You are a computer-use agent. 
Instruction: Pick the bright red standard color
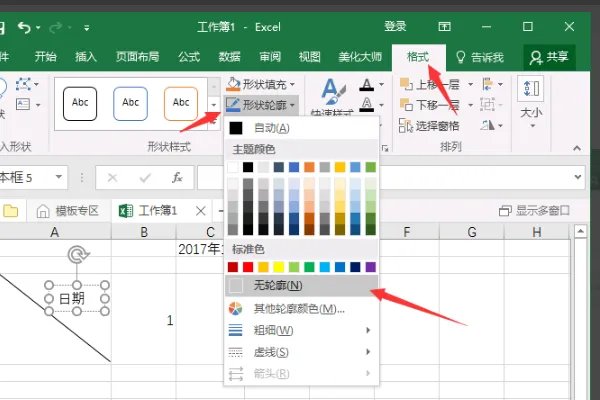click(248, 267)
